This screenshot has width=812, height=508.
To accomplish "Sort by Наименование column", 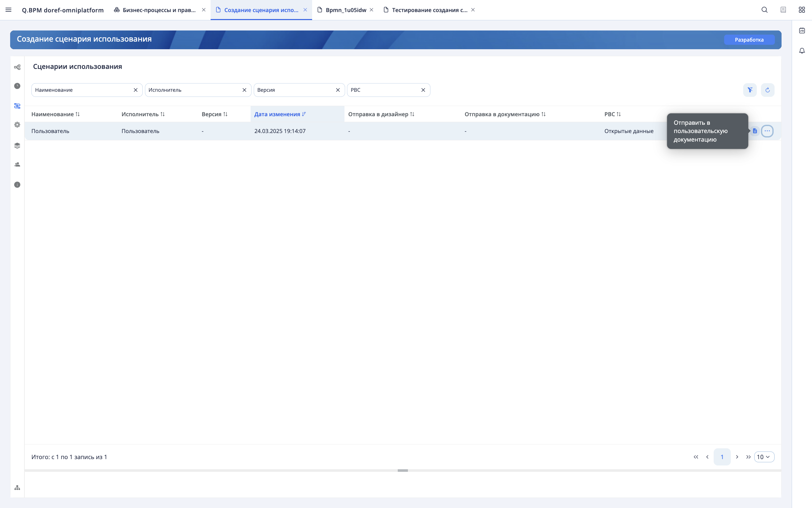I will coord(56,114).
